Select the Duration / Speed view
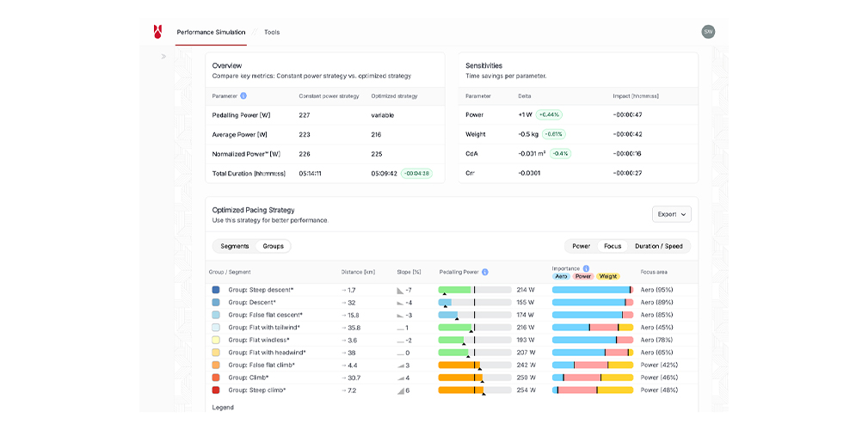Image resolution: width=868 pixels, height=430 pixels. (658, 246)
